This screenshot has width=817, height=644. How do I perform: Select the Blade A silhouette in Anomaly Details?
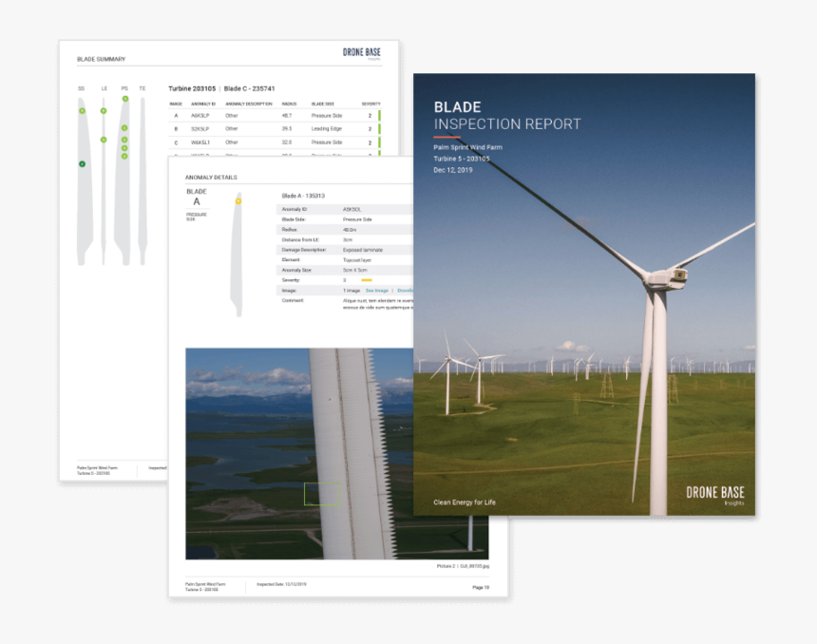click(x=238, y=253)
